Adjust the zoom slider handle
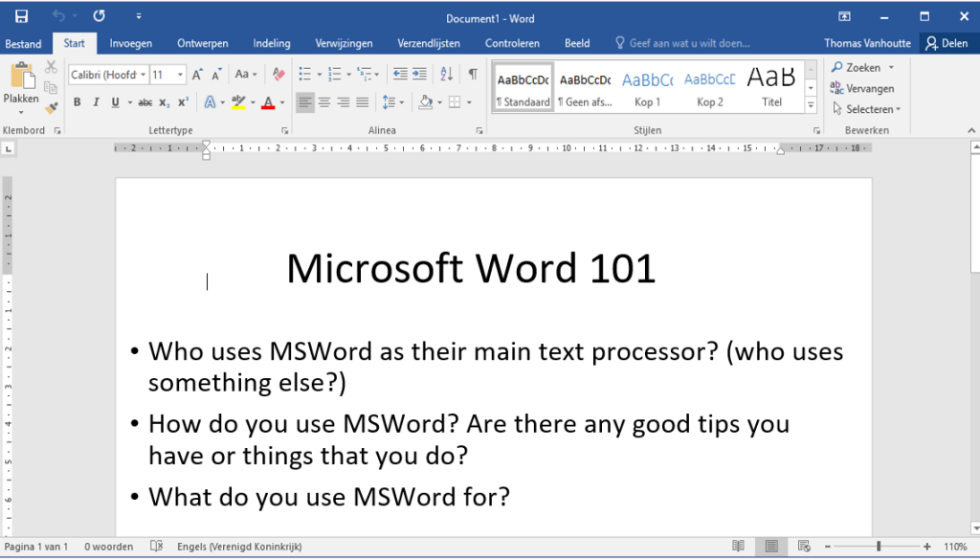 point(879,547)
